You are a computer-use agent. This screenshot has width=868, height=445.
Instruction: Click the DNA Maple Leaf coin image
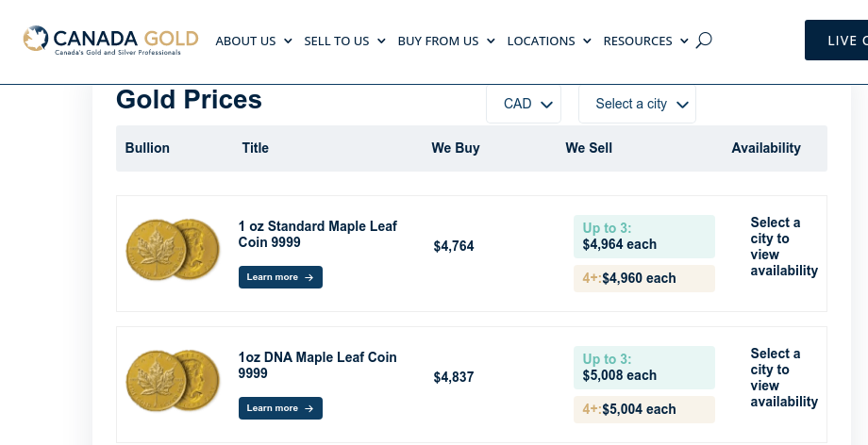click(173, 381)
